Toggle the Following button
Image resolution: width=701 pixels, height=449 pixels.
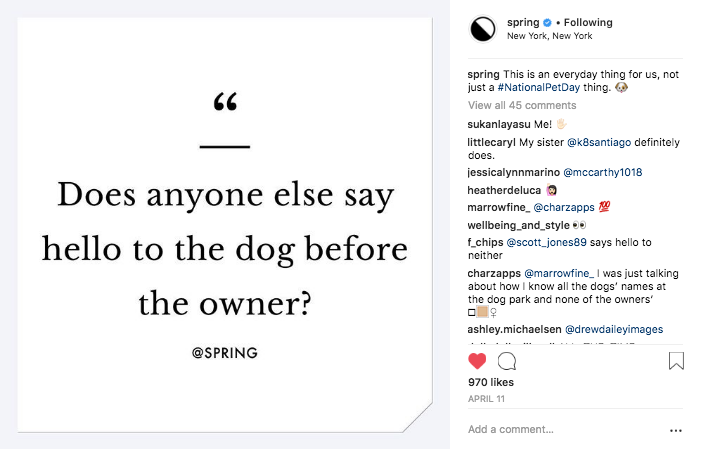coord(587,23)
